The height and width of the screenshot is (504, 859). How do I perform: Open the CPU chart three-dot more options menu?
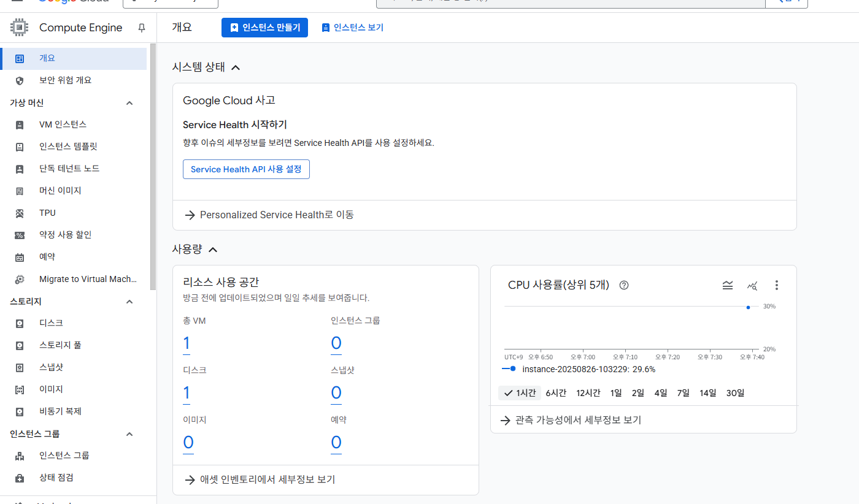(777, 285)
